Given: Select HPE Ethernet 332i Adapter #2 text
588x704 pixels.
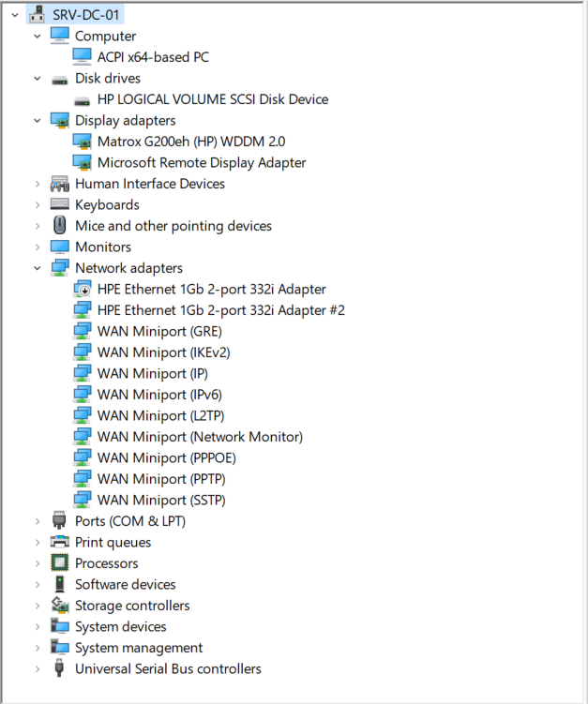Looking at the screenshot, I should [x=221, y=310].
